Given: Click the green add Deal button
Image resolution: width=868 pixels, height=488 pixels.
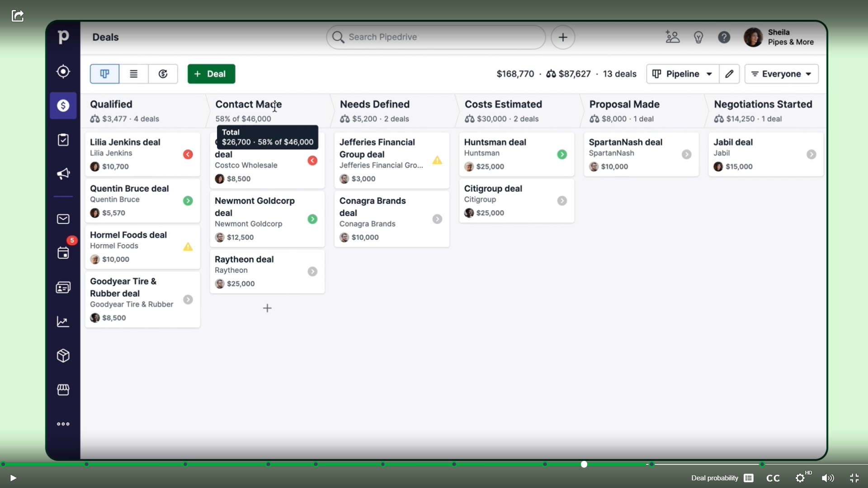Looking at the screenshot, I should [211, 74].
